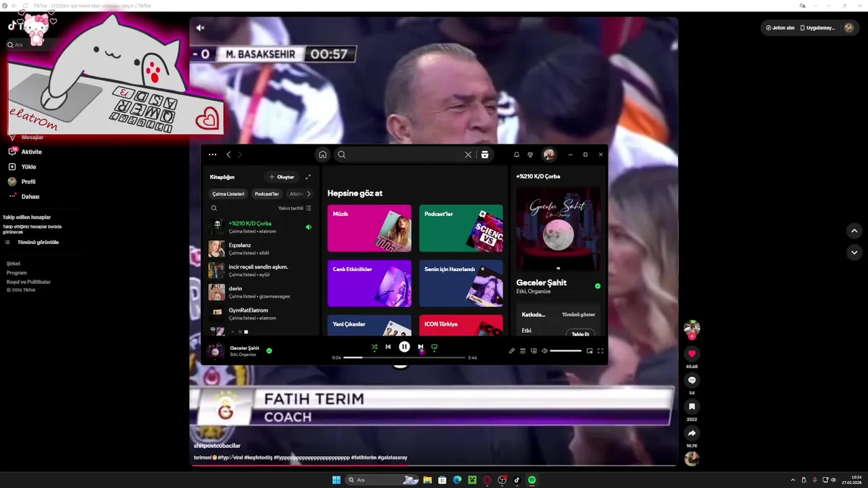The height and width of the screenshot is (488, 868).
Task: Enter Spotify full screen mode
Action: 600,351
